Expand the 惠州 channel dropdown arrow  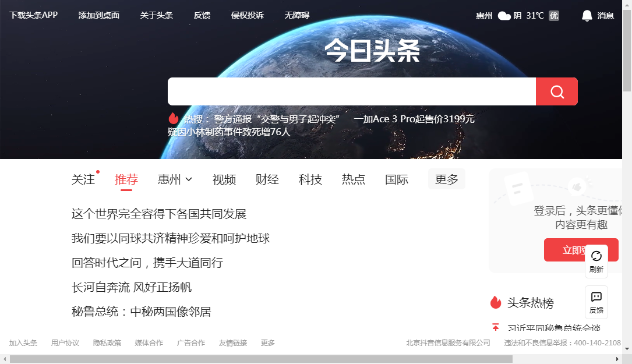coord(189,180)
